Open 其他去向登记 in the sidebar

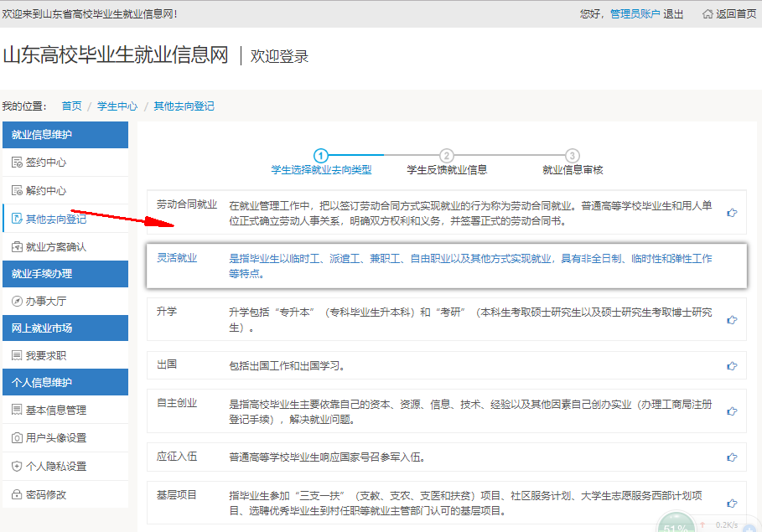pyautogui.click(x=55, y=220)
